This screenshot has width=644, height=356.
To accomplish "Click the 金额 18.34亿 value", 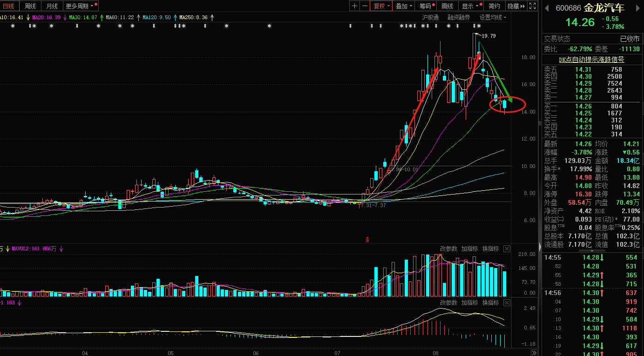I will [628, 161].
